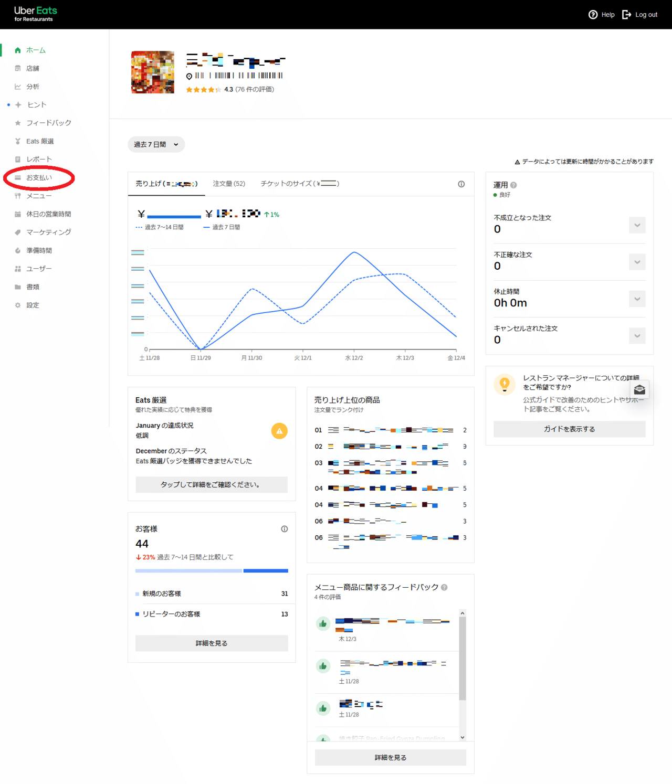Click the feedback list scrollbar thumb
The width and height of the screenshot is (672, 784).
coord(463,659)
